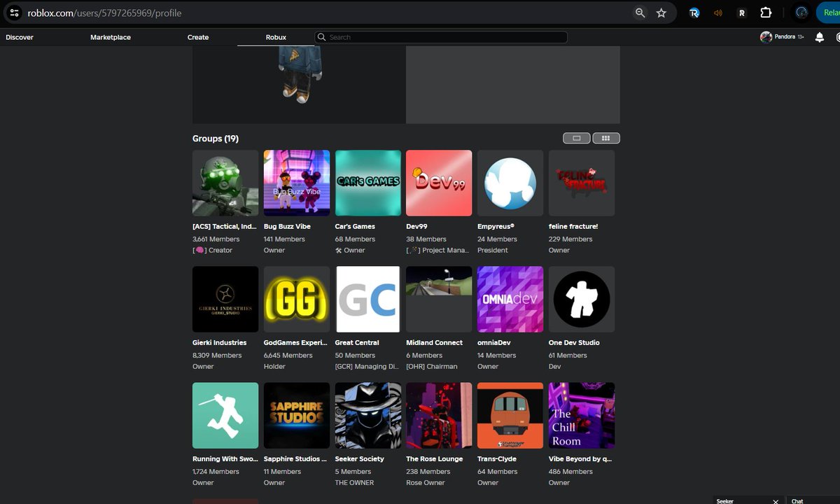Image resolution: width=840 pixels, height=504 pixels.
Task: Bookmark this page with the star icon
Action: [x=661, y=13]
